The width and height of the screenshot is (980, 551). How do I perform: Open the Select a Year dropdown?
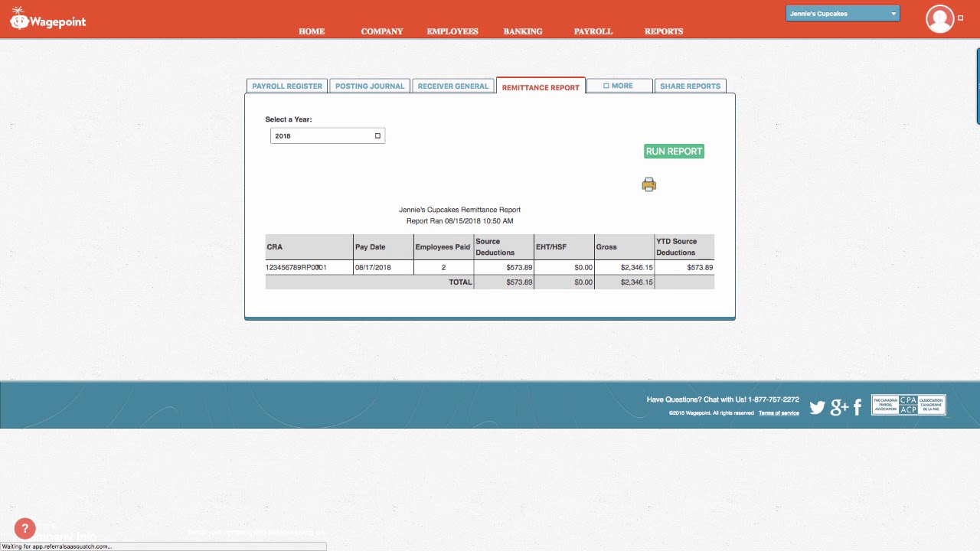coord(328,135)
